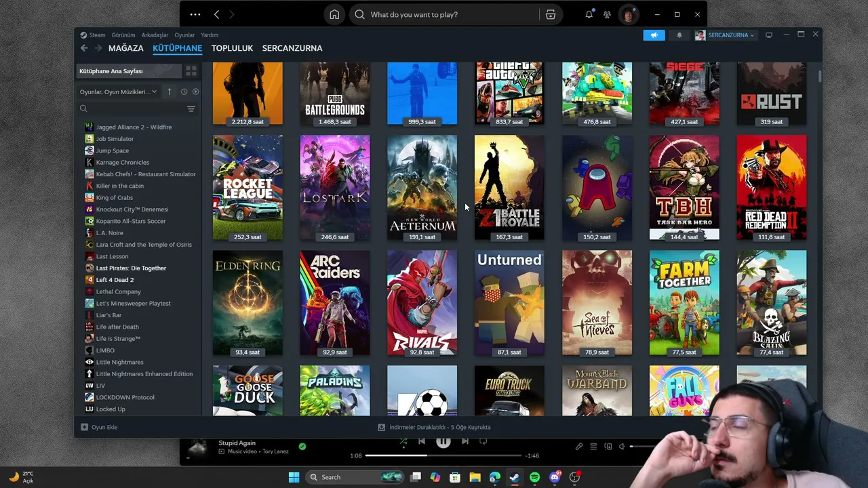
Task: Open the TOPLULUK tab
Action: point(232,48)
